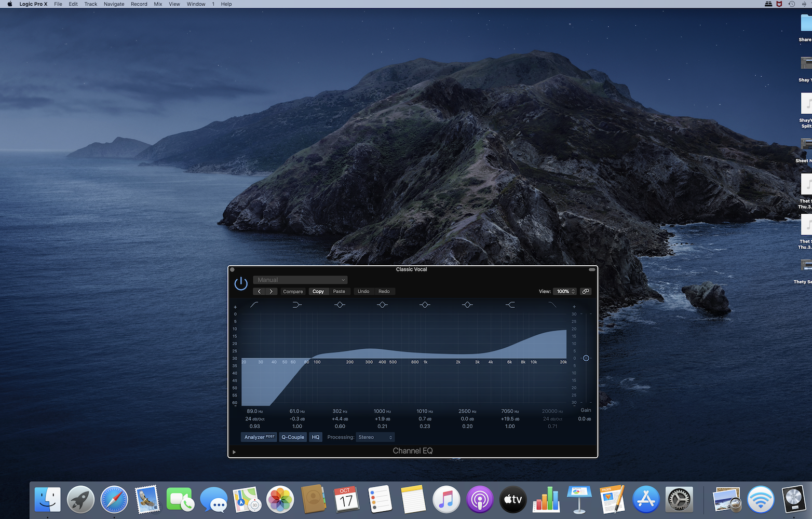
Task: Open Podcasts from the dock
Action: pos(480,500)
